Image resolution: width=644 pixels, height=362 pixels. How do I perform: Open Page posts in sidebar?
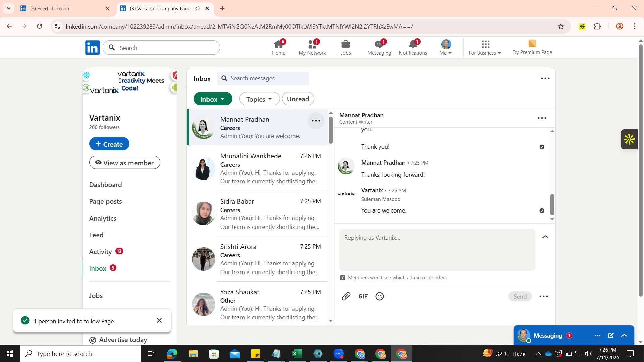pos(105,201)
